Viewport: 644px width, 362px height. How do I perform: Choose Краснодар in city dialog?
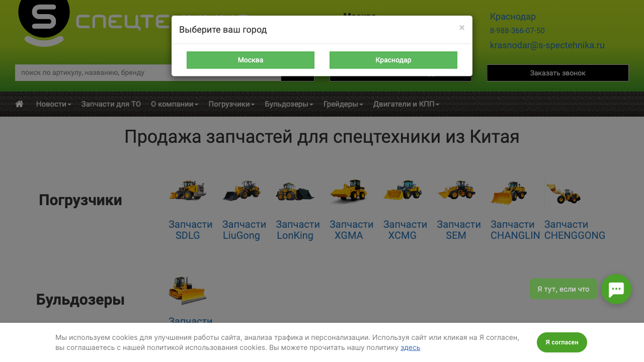pyautogui.click(x=393, y=60)
